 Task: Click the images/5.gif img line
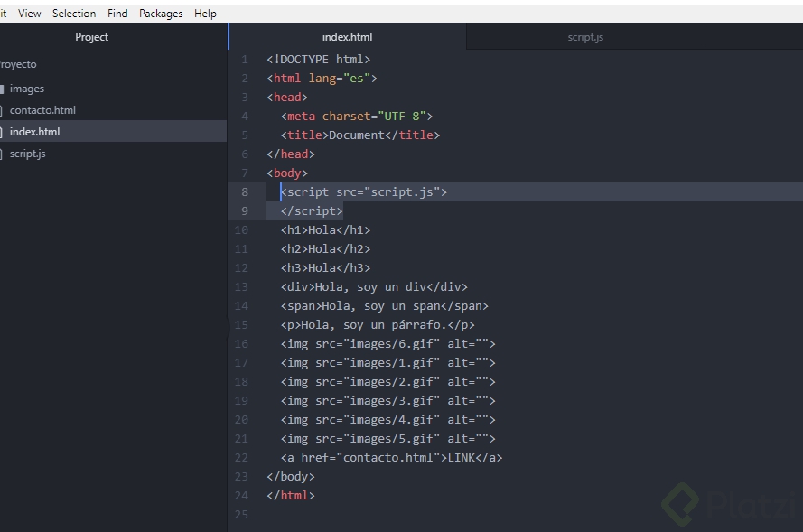[388, 438]
